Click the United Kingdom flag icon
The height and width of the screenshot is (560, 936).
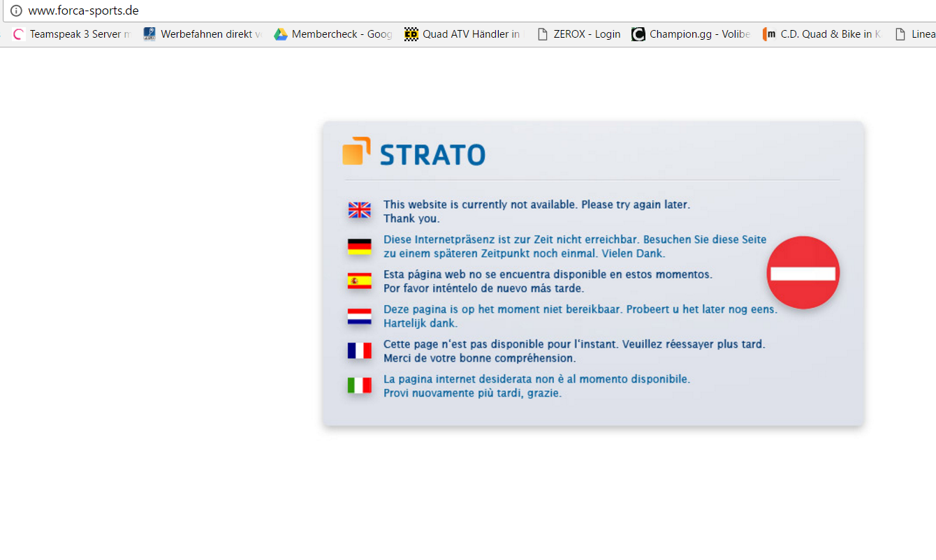click(x=359, y=210)
